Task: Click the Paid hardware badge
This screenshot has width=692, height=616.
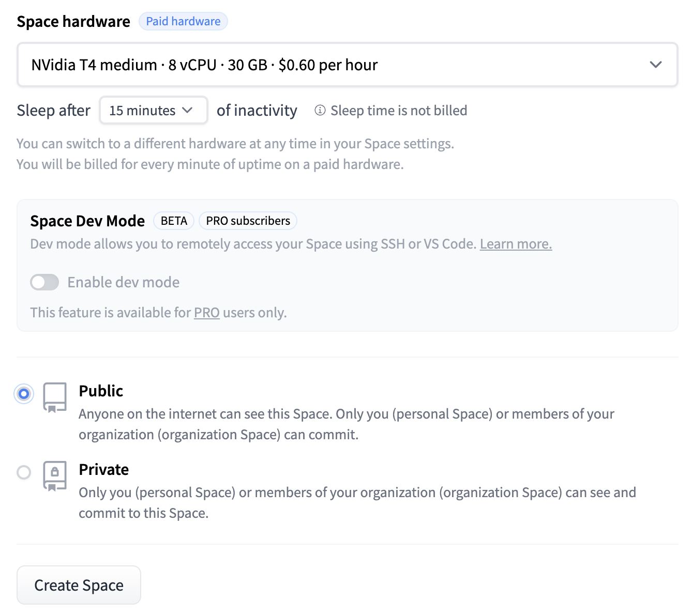Action: click(x=183, y=21)
